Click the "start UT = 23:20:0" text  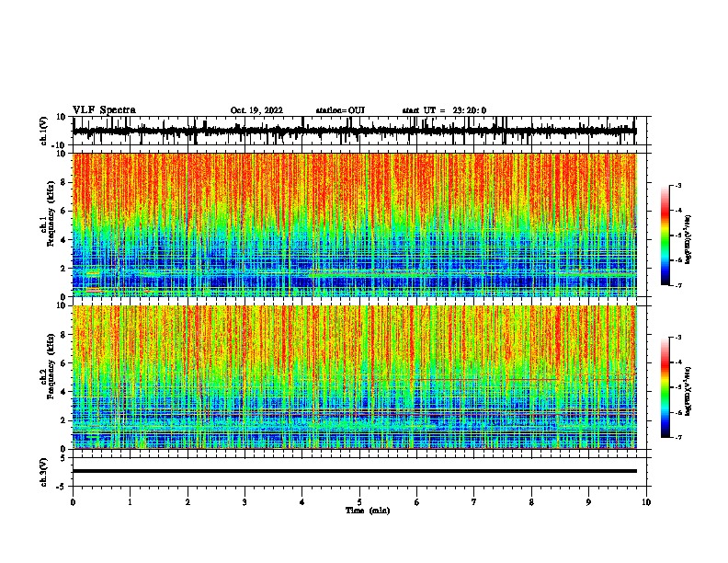444,110
